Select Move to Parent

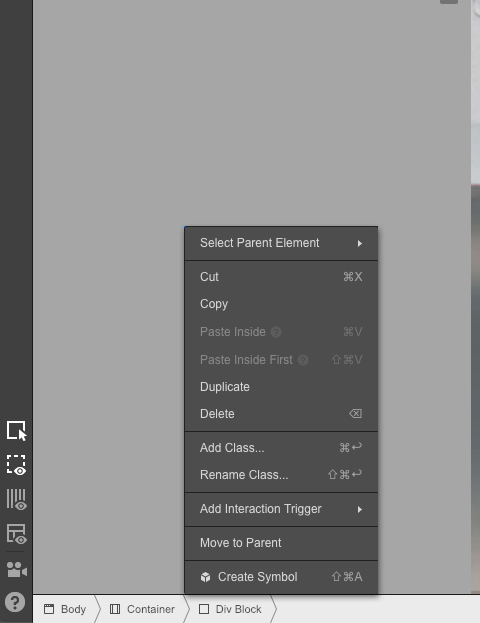pyautogui.click(x=281, y=543)
